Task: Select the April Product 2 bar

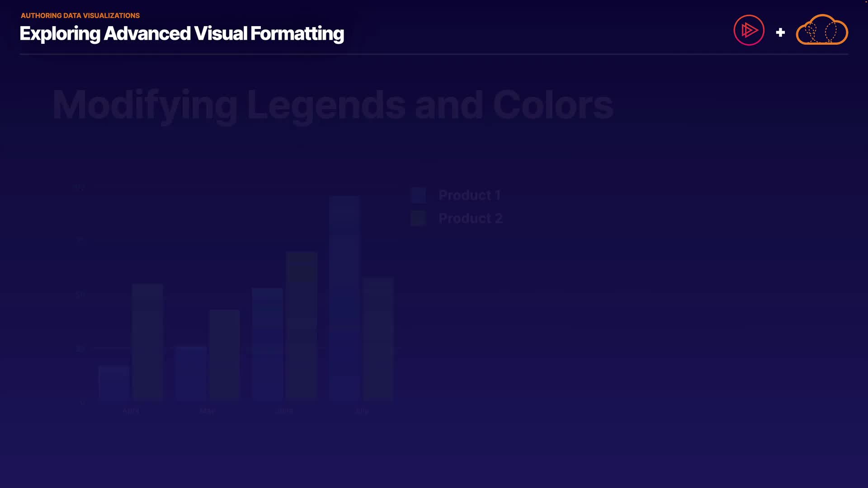Action: pos(147,342)
